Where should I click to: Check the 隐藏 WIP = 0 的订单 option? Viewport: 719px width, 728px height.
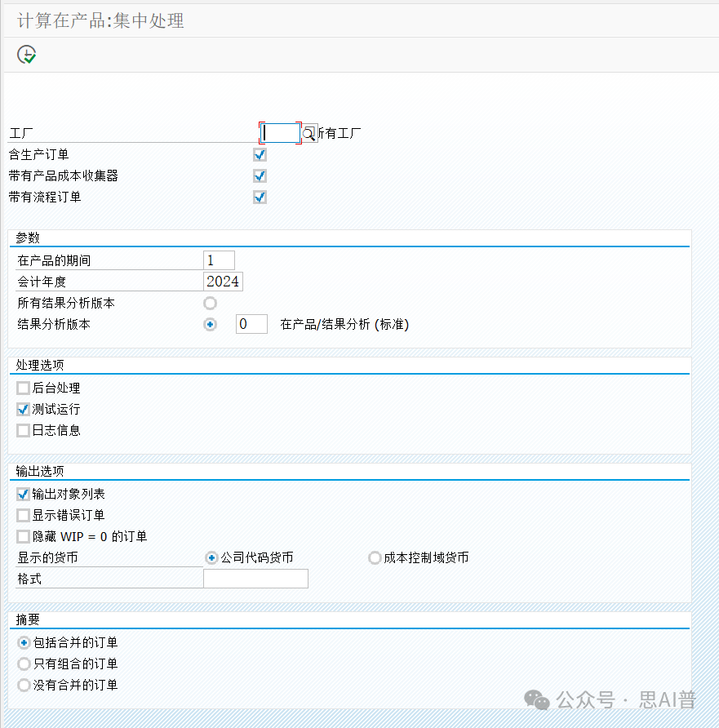pos(23,537)
